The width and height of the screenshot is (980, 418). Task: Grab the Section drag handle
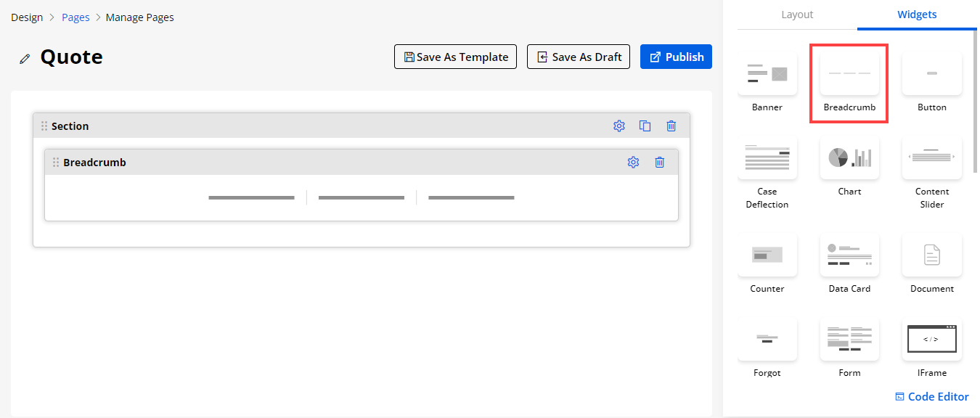(x=44, y=126)
